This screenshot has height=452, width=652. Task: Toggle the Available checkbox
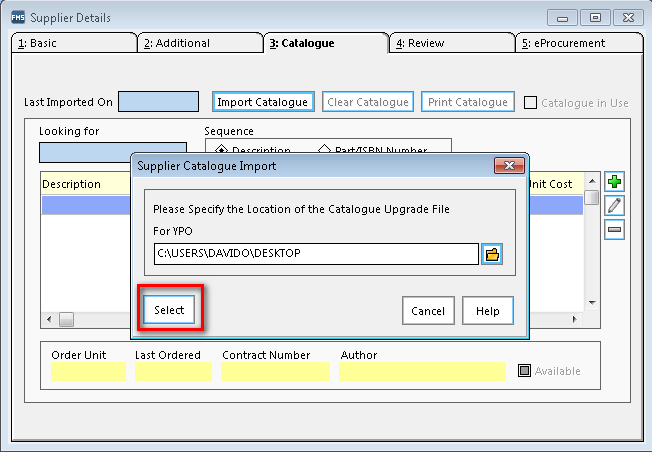point(524,370)
